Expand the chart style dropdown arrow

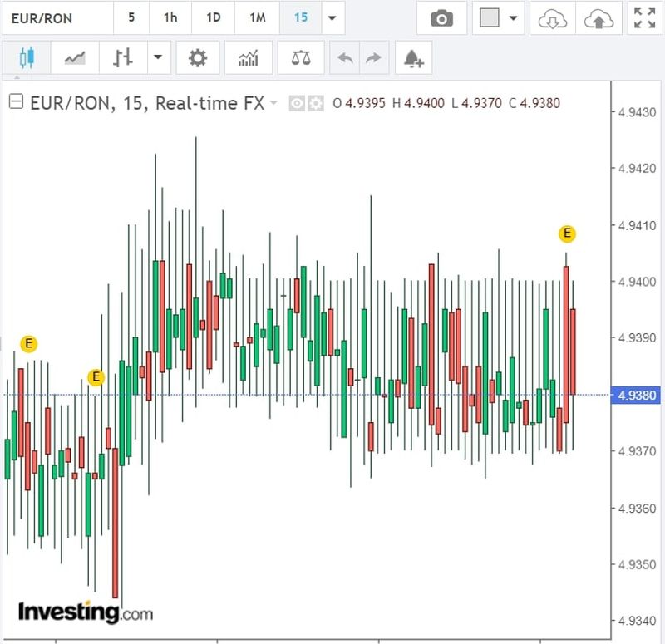coord(157,58)
